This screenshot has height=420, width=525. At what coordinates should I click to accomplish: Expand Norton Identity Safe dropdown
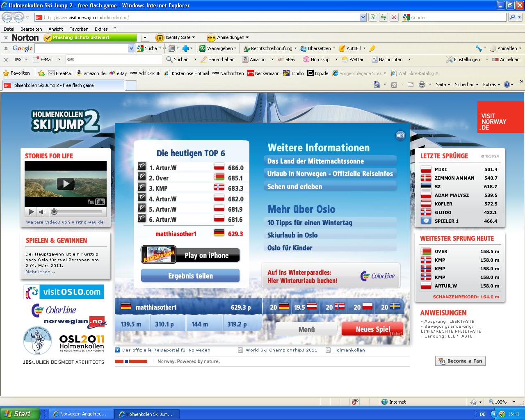193,37
